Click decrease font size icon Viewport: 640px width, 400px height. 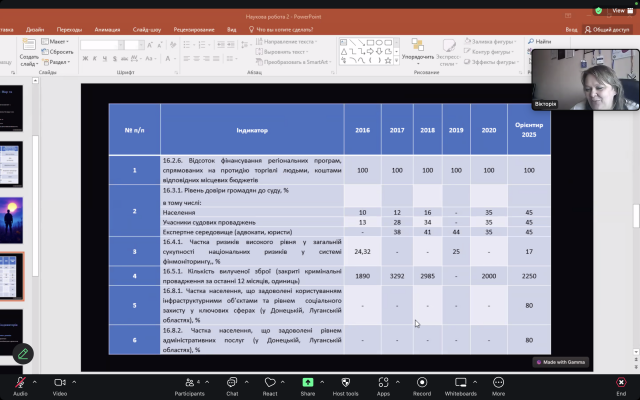pos(160,44)
